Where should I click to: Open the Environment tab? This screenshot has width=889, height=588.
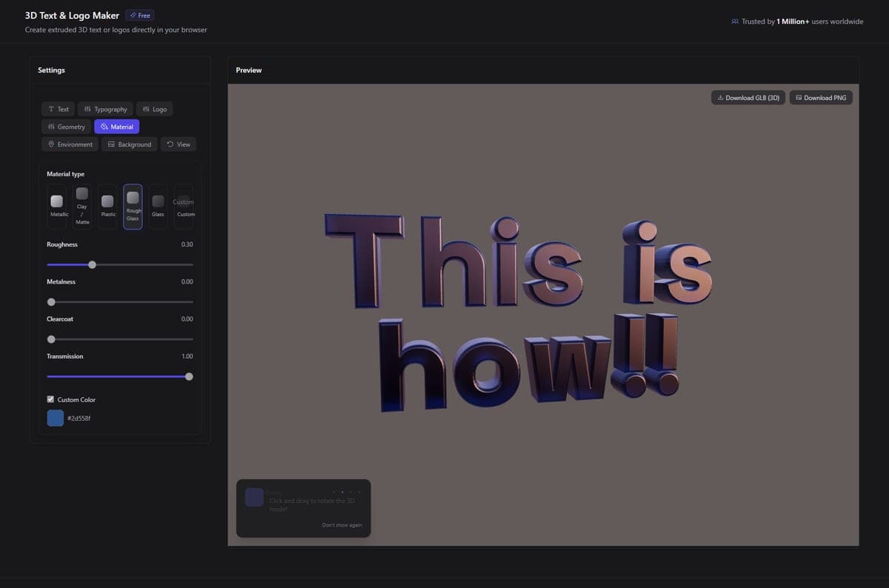[70, 144]
